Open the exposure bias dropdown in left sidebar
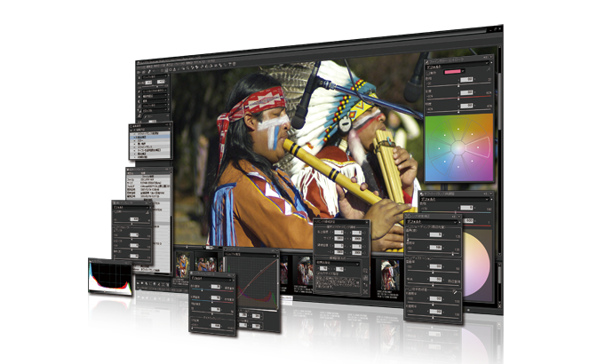 pyautogui.click(x=155, y=77)
